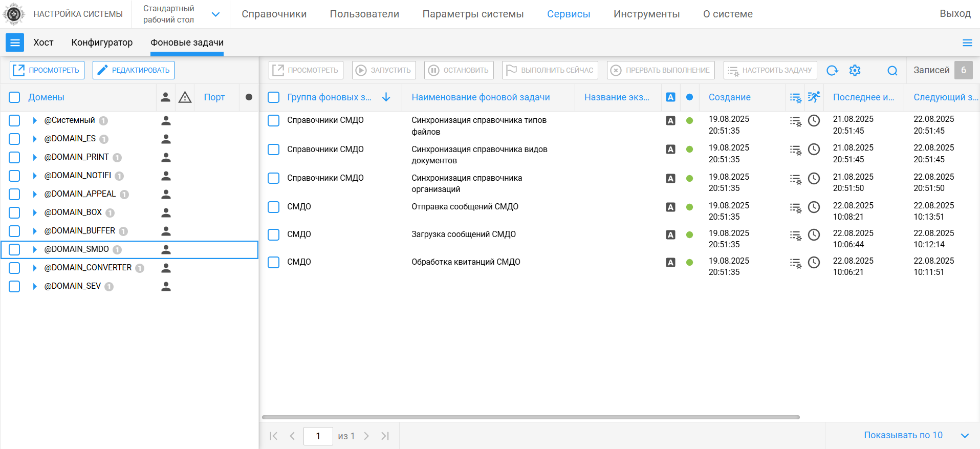
Task: Click the horizontal scrollbar under the task table
Action: pos(530,417)
